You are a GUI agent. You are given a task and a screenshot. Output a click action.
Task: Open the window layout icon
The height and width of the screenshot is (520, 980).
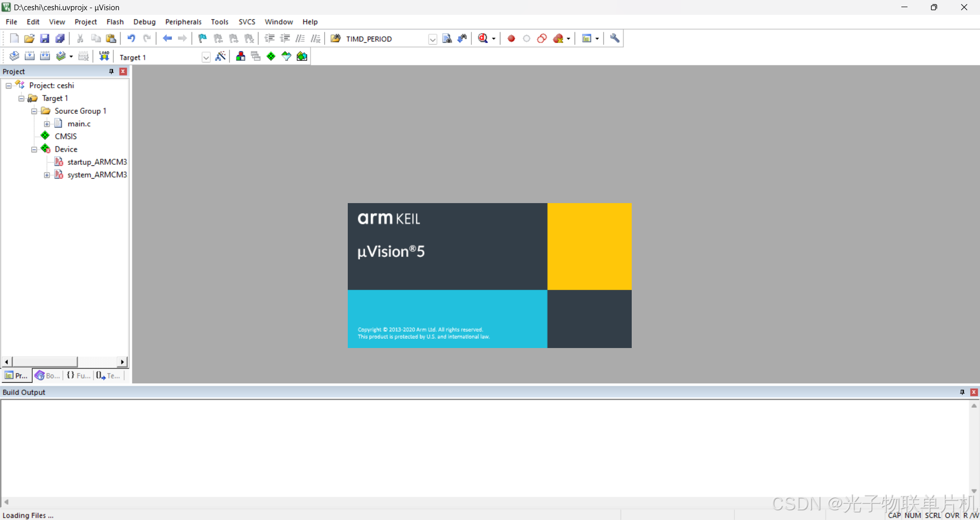click(587, 38)
